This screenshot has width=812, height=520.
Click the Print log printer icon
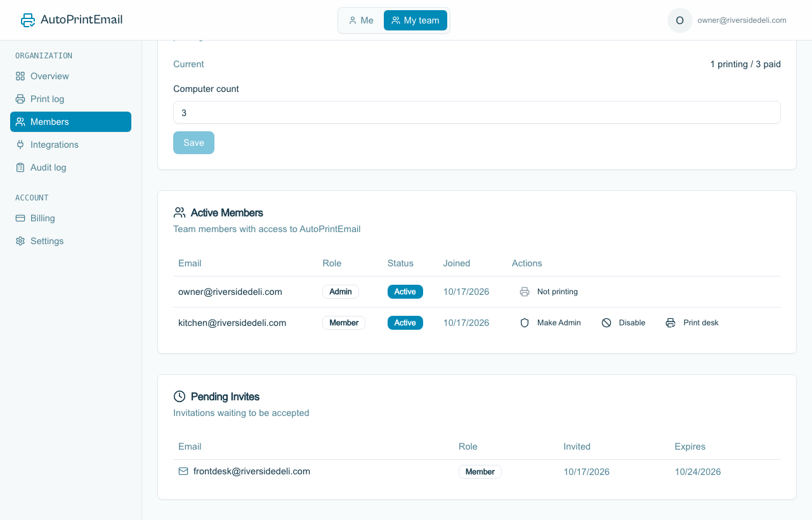pyautogui.click(x=20, y=99)
